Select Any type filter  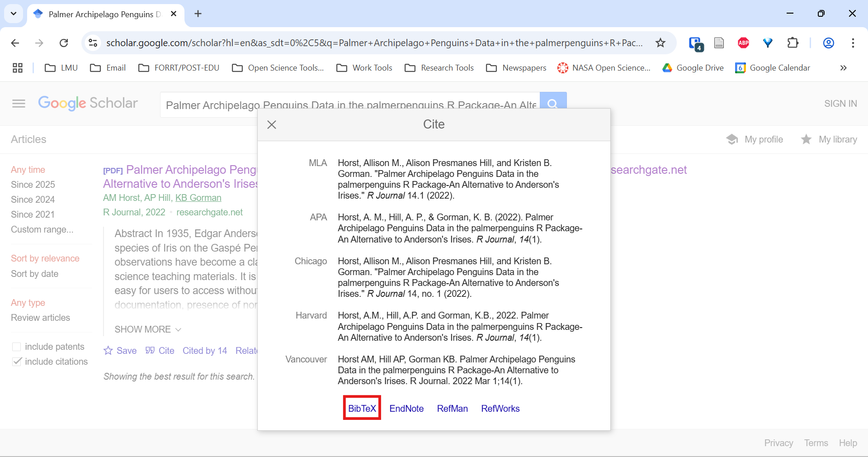click(28, 303)
